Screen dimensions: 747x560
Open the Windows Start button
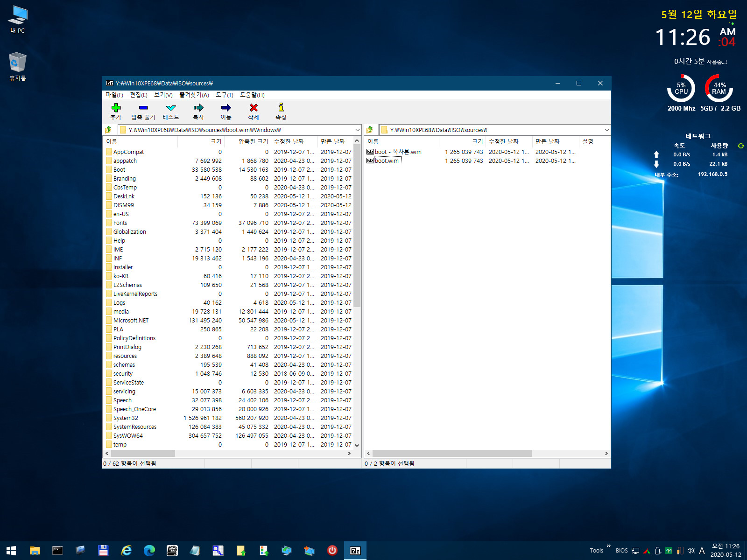11,551
